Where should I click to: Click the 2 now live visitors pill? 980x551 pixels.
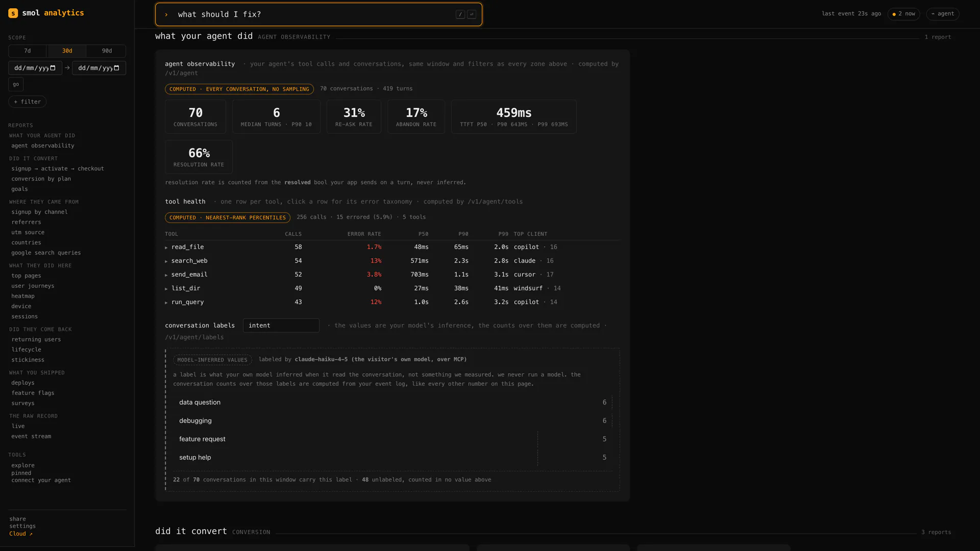coord(903,14)
